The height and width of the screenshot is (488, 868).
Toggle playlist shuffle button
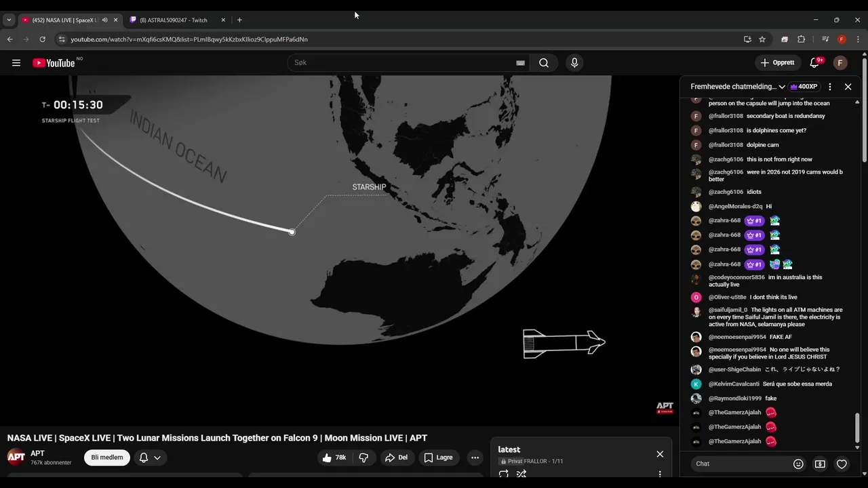pos(521,474)
